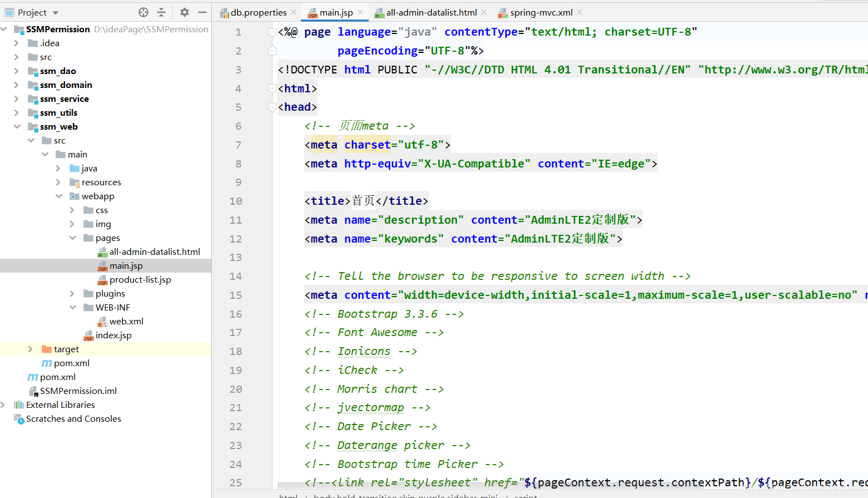This screenshot has width=868, height=498.
Task: Toggle code fold at line 1
Action: [x=272, y=32]
